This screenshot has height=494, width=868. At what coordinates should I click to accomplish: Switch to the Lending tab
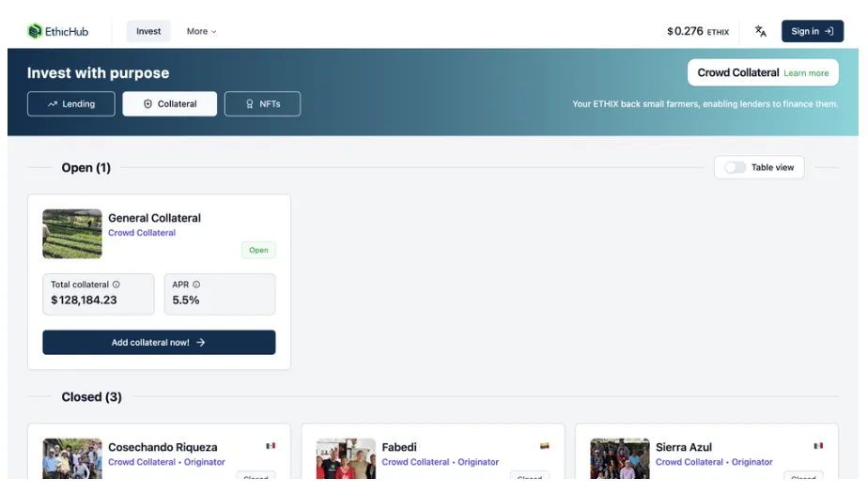click(x=71, y=104)
